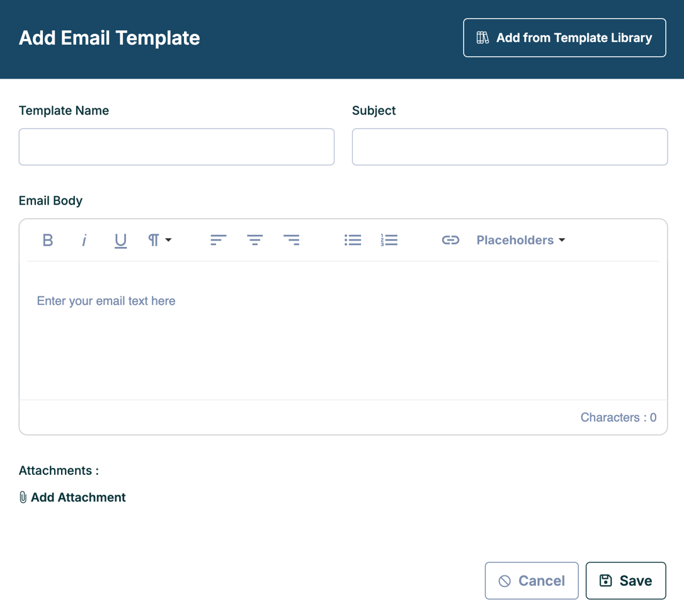
Task: Underline the selected text
Action: pos(120,240)
